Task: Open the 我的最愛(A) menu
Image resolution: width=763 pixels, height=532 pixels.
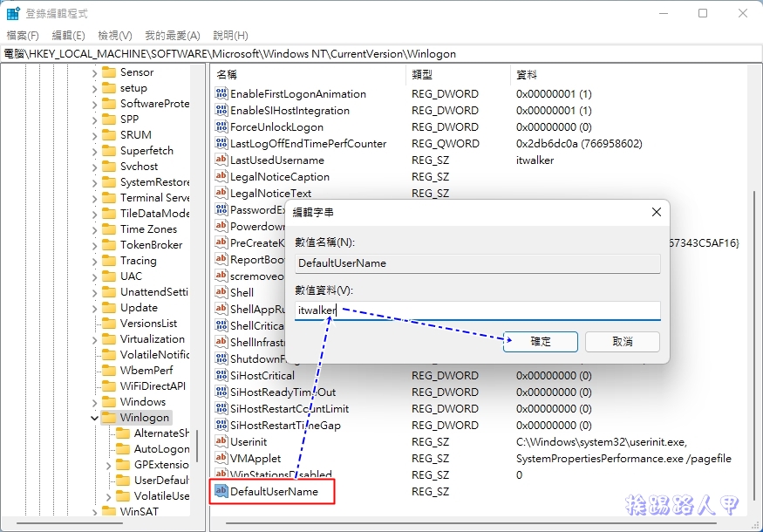Action: click(x=173, y=36)
